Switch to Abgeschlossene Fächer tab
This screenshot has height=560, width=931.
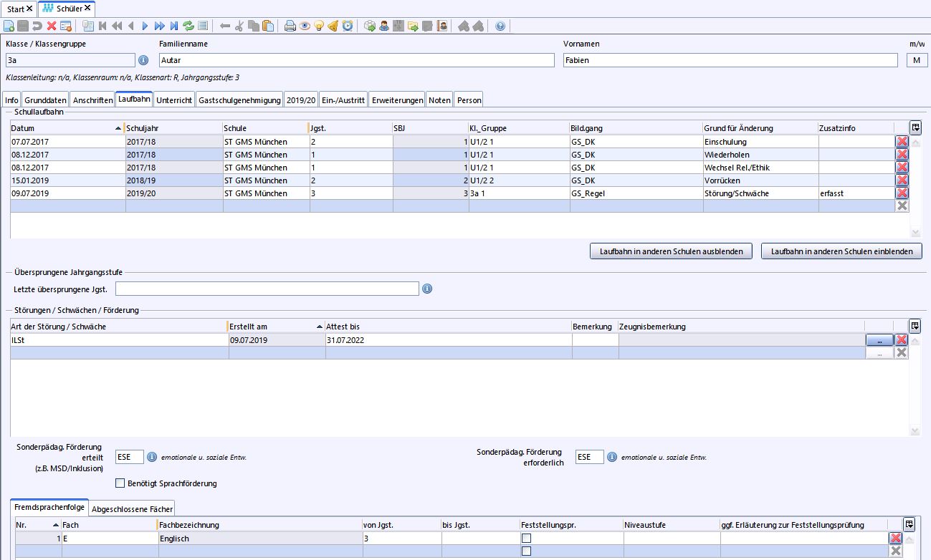pyautogui.click(x=133, y=509)
